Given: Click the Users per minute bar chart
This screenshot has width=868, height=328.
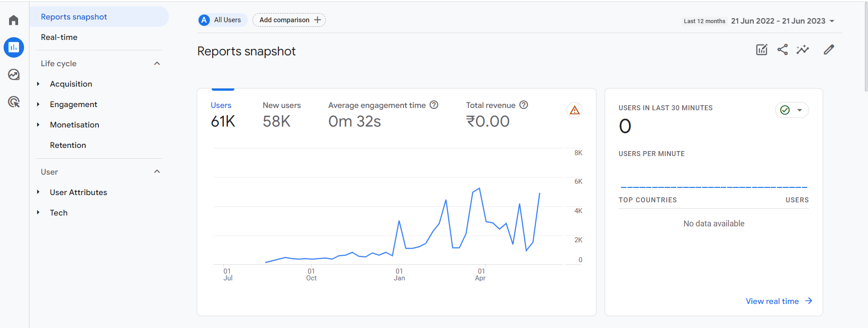Looking at the screenshot, I should 714,187.
